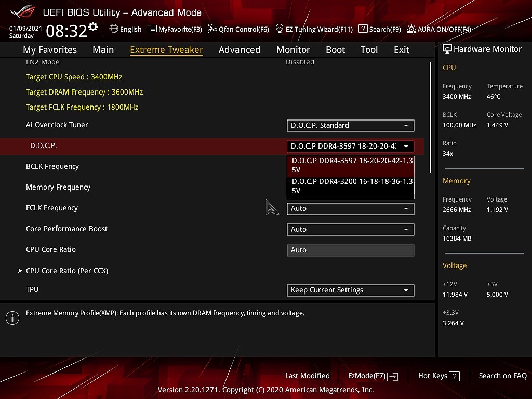Open the TPU Keep Current Settings dropdown
The image size is (532, 399).
coord(350,290)
